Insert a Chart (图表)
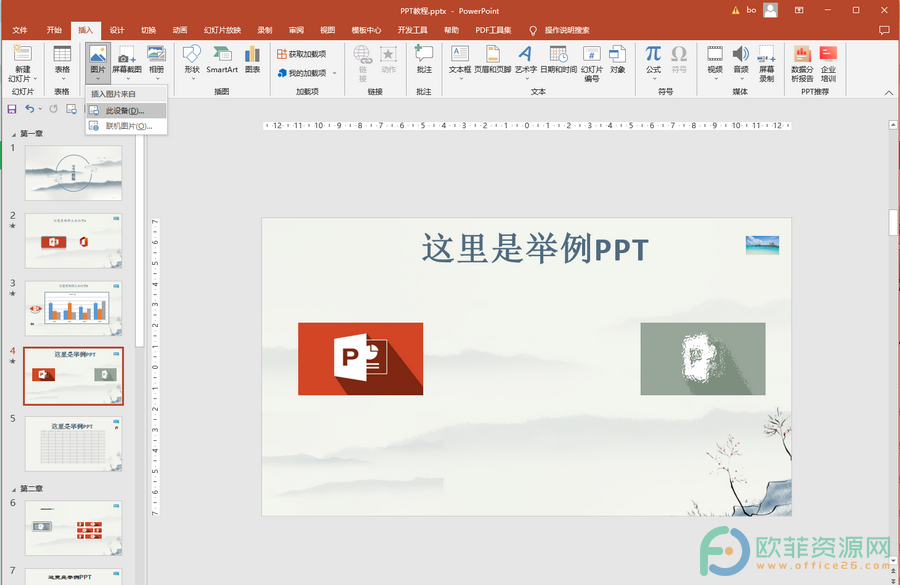The width and height of the screenshot is (900, 585). point(253,60)
